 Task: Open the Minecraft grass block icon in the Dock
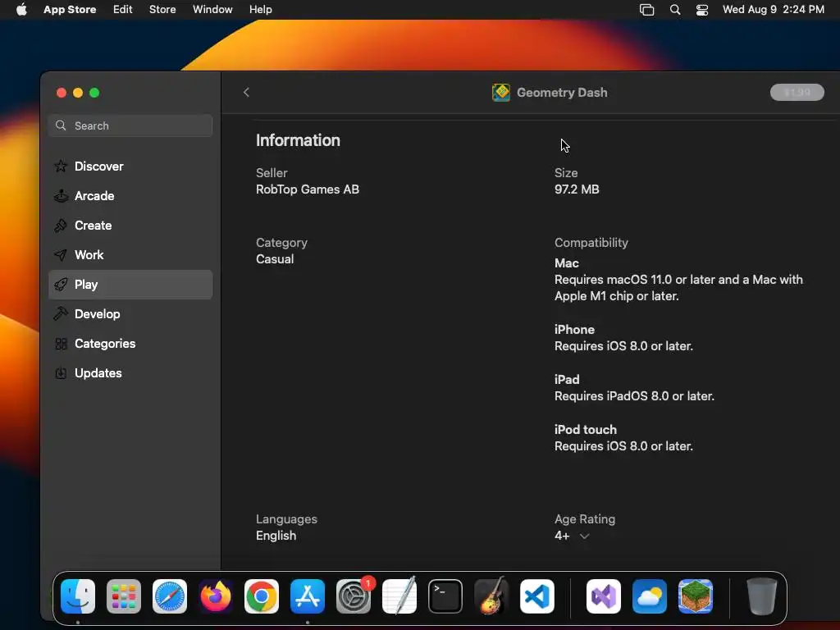coord(696,596)
